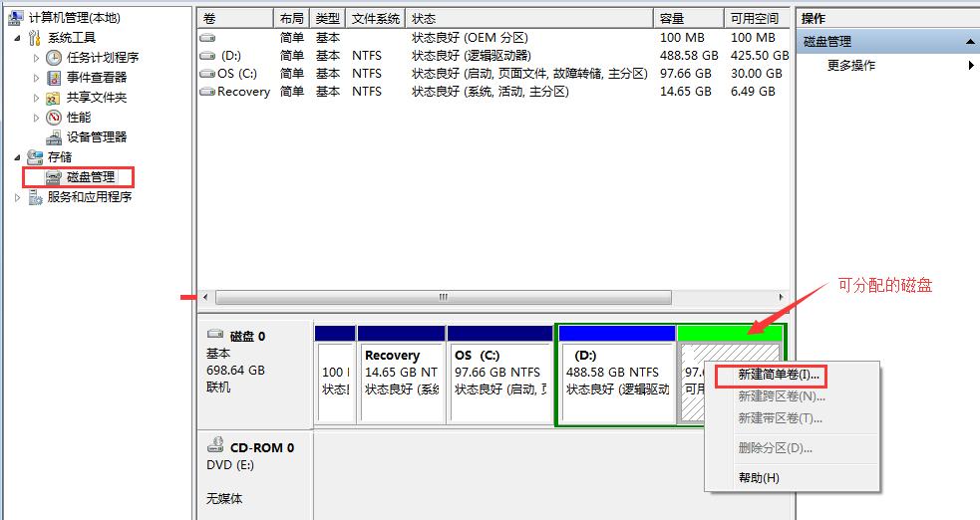Image resolution: width=980 pixels, height=520 pixels.
Task: Sort by the 状态 column header
Action: click(x=529, y=19)
